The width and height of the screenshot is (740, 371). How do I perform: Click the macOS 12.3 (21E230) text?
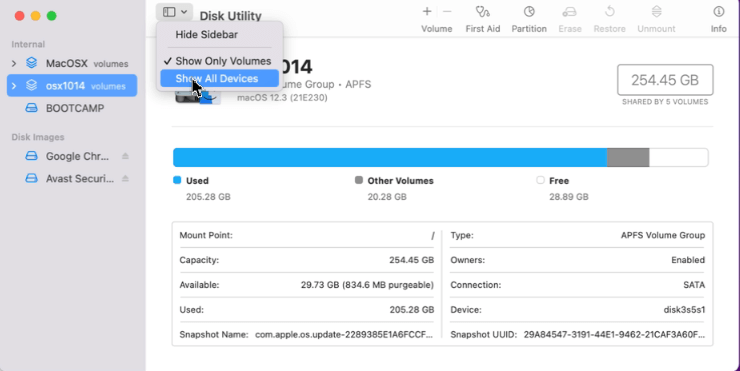point(282,98)
